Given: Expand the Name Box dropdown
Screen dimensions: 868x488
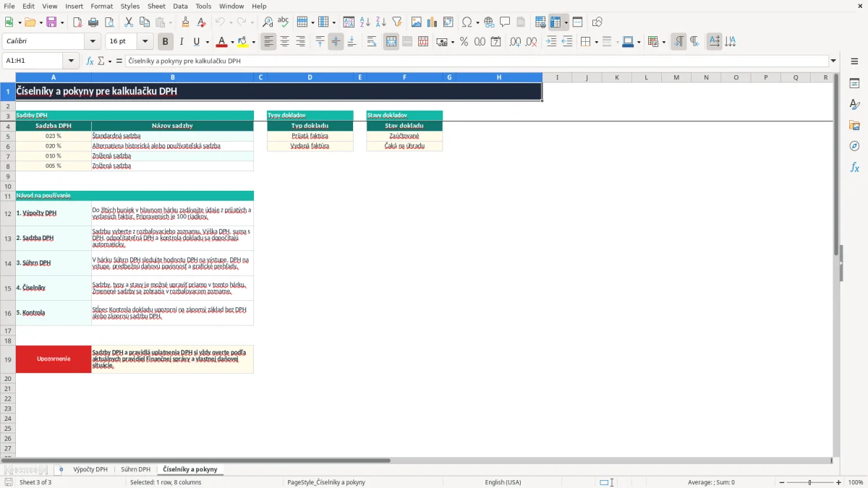Looking at the screenshot, I should [71, 61].
